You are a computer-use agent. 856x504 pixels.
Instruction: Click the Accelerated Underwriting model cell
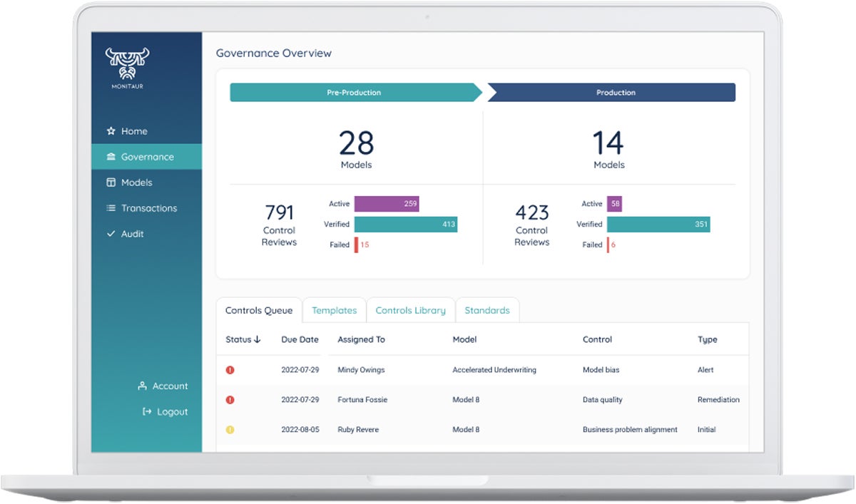(494, 370)
